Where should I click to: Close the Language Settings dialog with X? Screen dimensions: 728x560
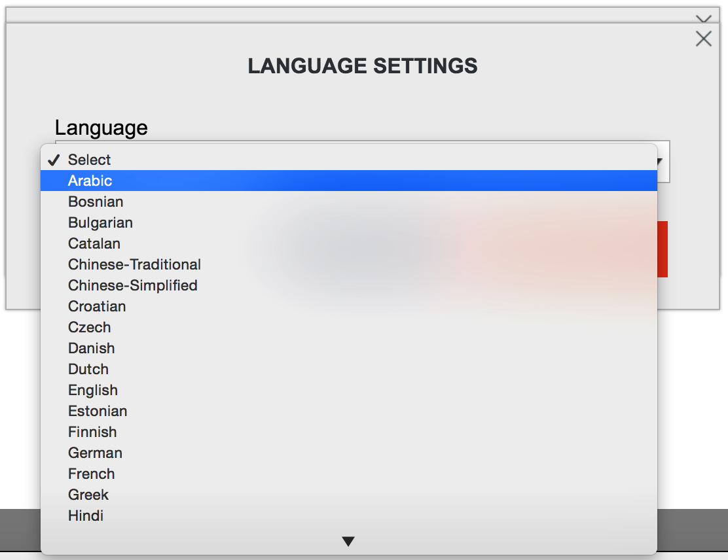pyautogui.click(x=703, y=39)
